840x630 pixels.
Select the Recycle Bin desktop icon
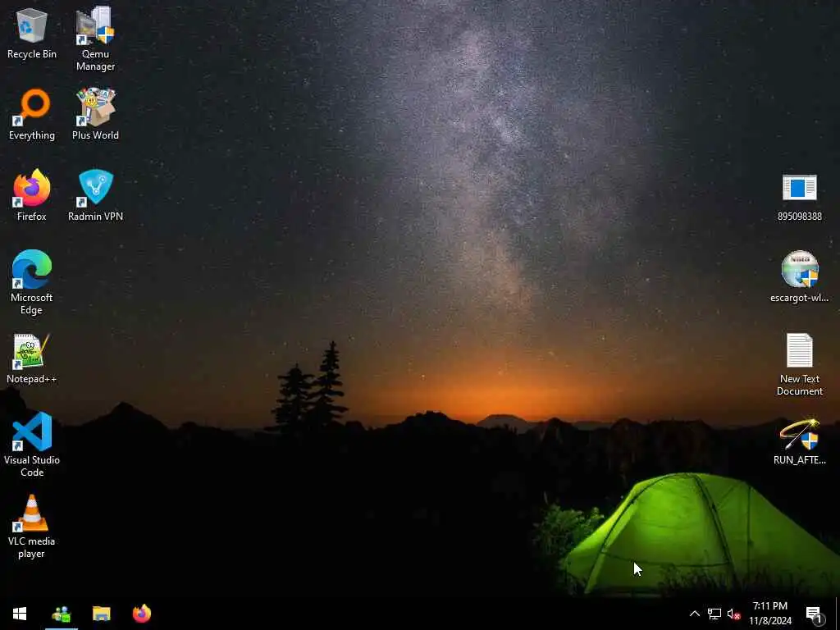32,33
